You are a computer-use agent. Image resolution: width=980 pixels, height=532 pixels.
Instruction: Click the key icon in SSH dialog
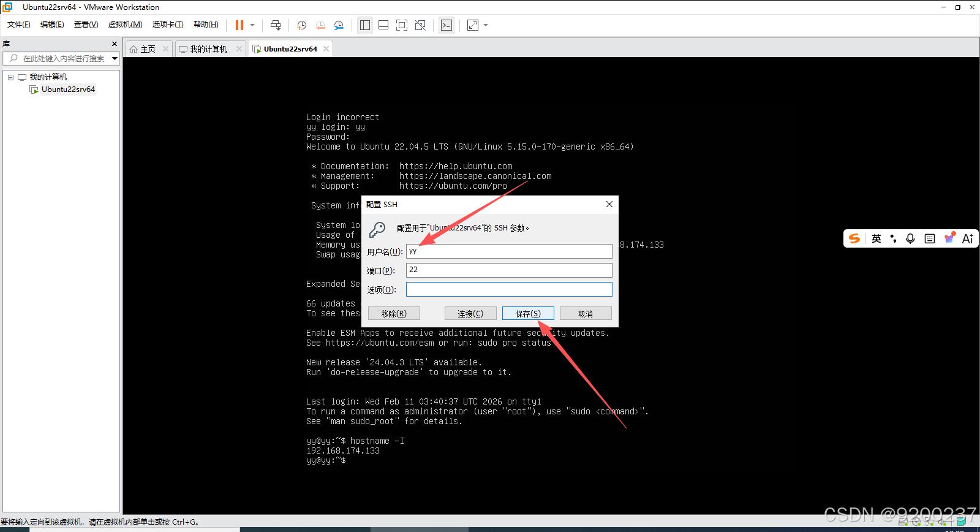pos(377,229)
